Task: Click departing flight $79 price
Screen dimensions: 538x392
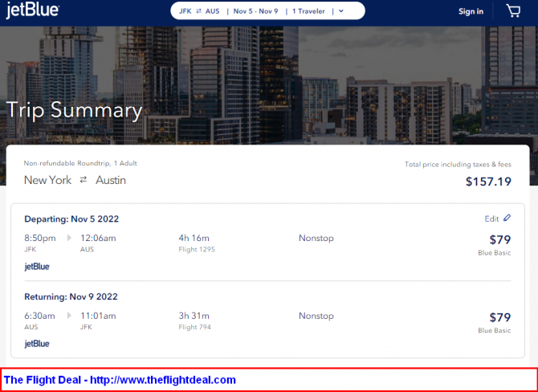Action: (x=500, y=239)
